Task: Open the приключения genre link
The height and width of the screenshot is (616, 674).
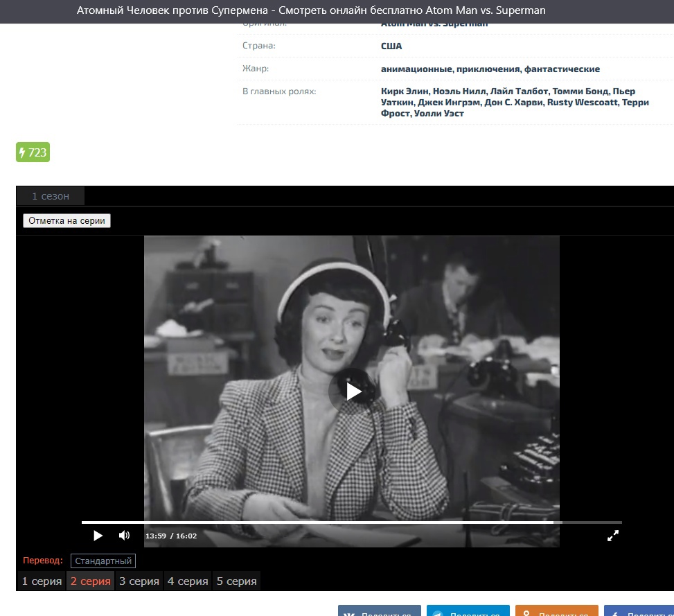Action: click(x=488, y=69)
